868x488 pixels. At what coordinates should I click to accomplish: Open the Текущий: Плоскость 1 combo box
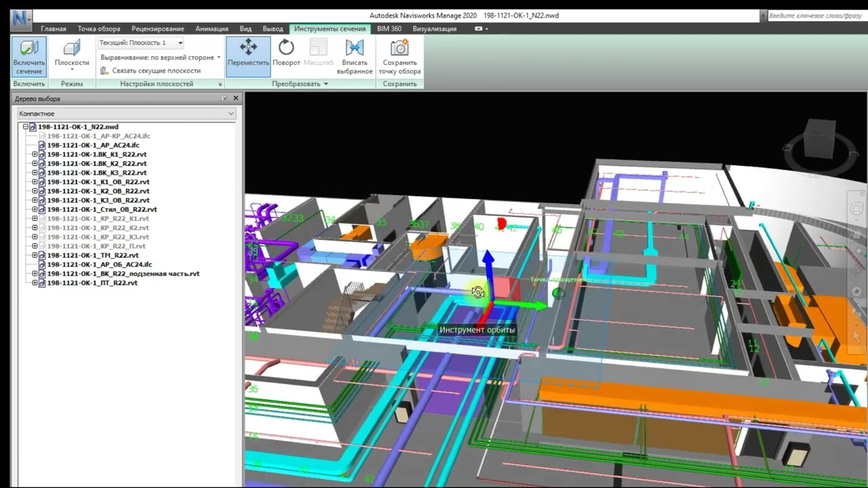pyautogui.click(x=141, y=43)
